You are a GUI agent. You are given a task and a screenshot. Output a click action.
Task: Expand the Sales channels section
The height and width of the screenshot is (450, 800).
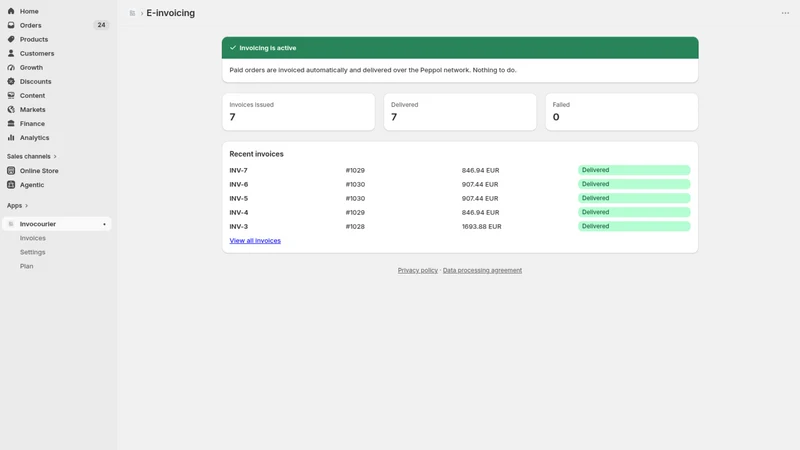click(32, 156)
